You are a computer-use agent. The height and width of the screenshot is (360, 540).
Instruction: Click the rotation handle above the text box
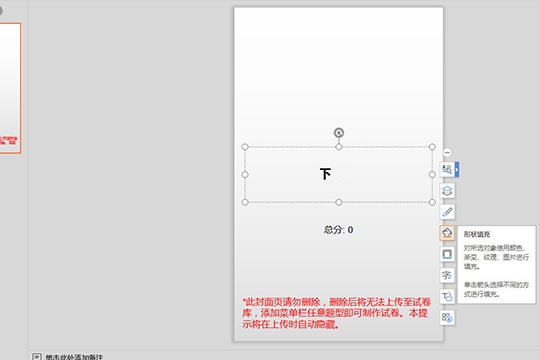click(x=339, y=133)
